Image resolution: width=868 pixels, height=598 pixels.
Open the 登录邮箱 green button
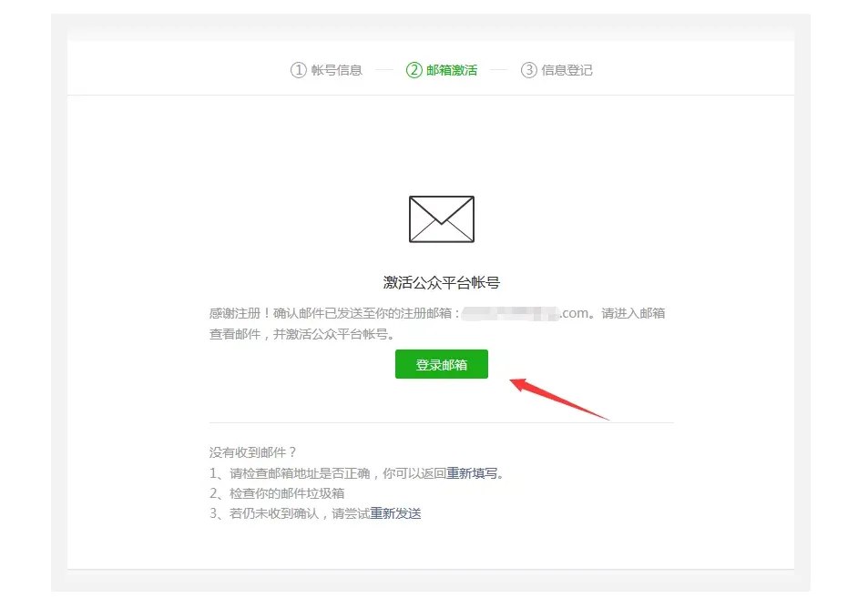coord(441,364)
